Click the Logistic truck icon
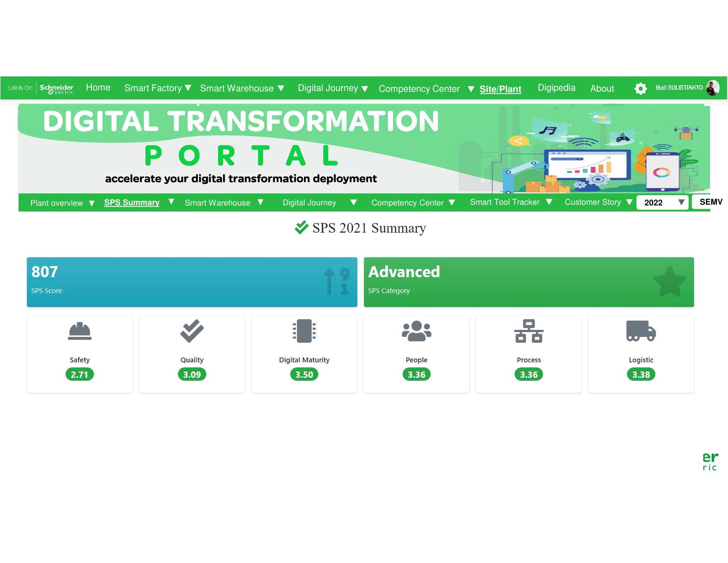 coord(641,331)
